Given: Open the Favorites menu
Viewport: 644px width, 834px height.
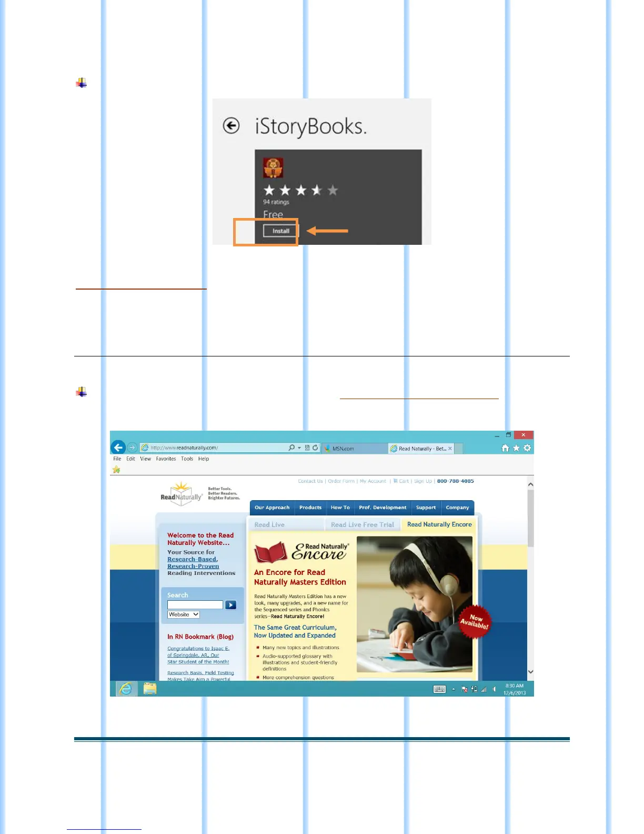Looking at the screenshot, I should pos(166,459).
